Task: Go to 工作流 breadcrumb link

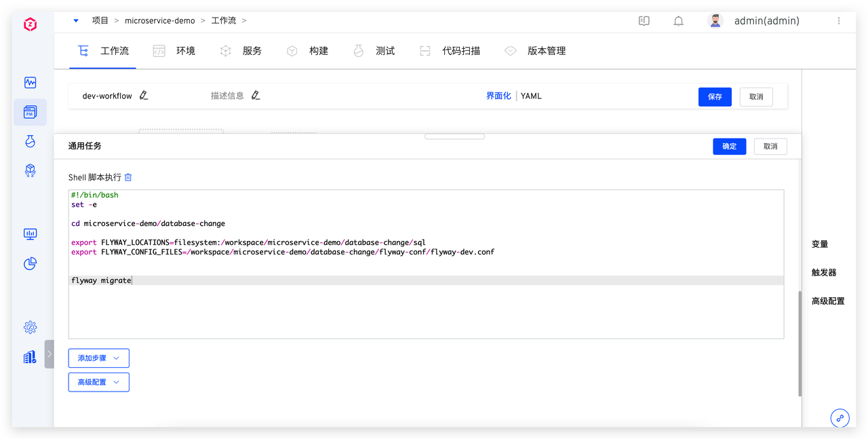Action: (x=224, y=21)
